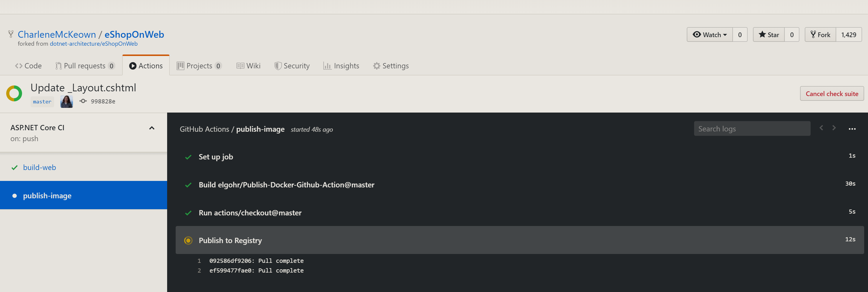This screenshot has height=292, width=868.
Task: Open the Security tab
Action: (292, 66)
